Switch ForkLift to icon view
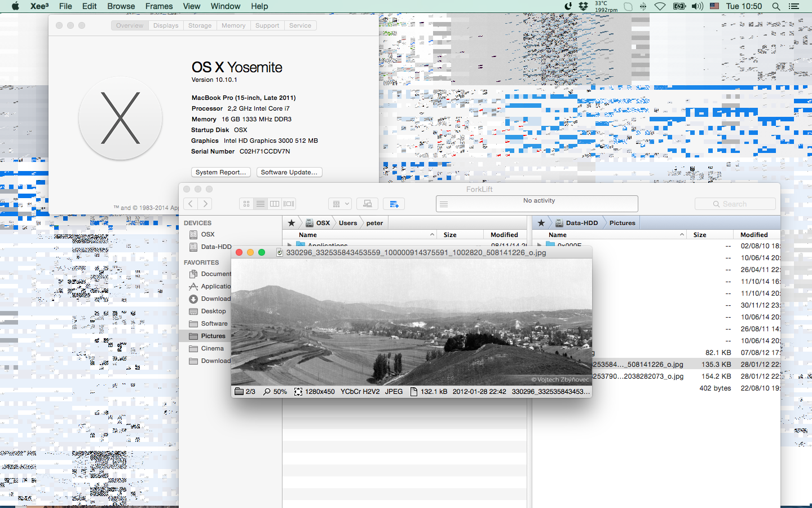Image resolution: width=812 pixels, height=508 pixels. click(246, 204)
